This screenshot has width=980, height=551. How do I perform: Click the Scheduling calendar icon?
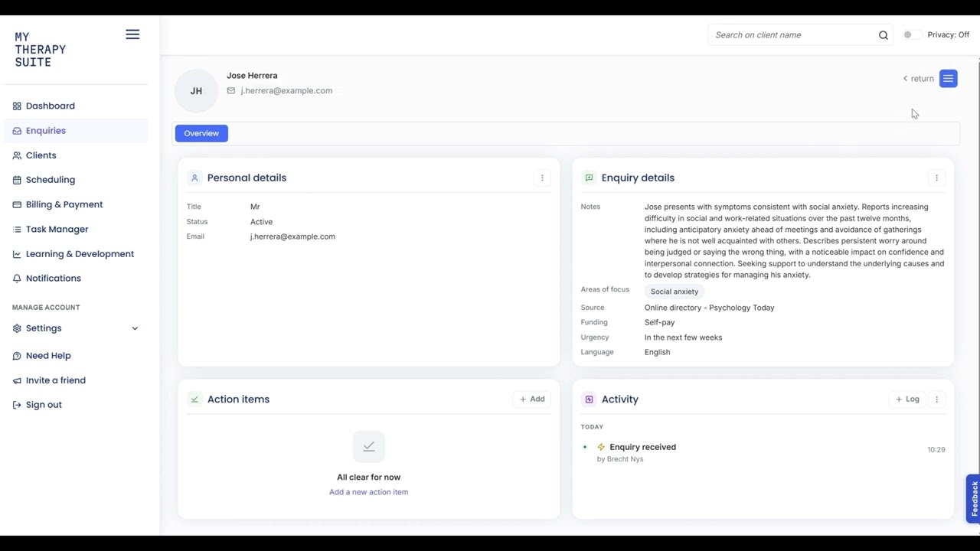(x=17, y=180)
